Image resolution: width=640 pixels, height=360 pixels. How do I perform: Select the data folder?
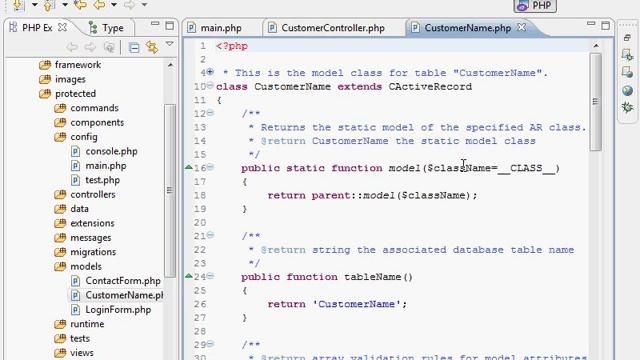coord(79,209)
